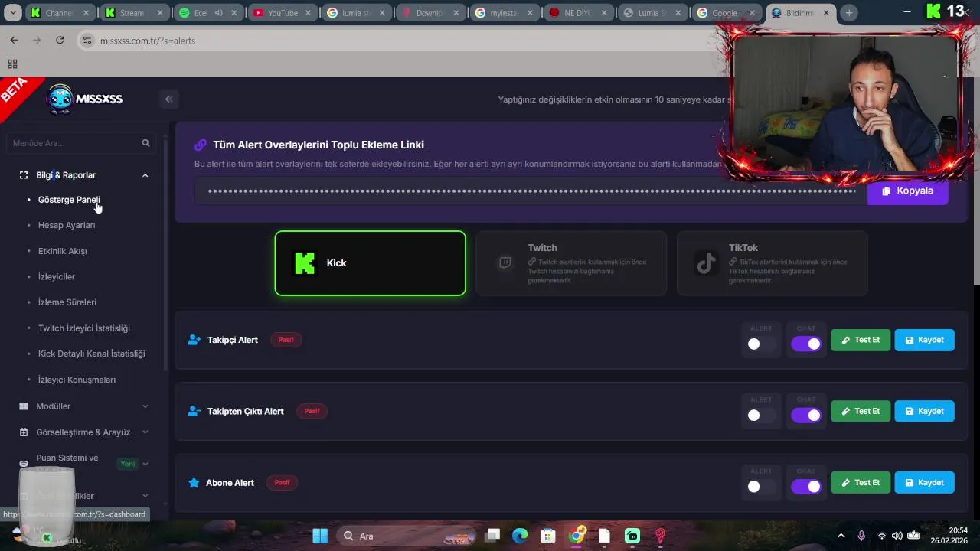
Task: Open Microsoft Store from the taskbar
Action: [x=547, y=536]
